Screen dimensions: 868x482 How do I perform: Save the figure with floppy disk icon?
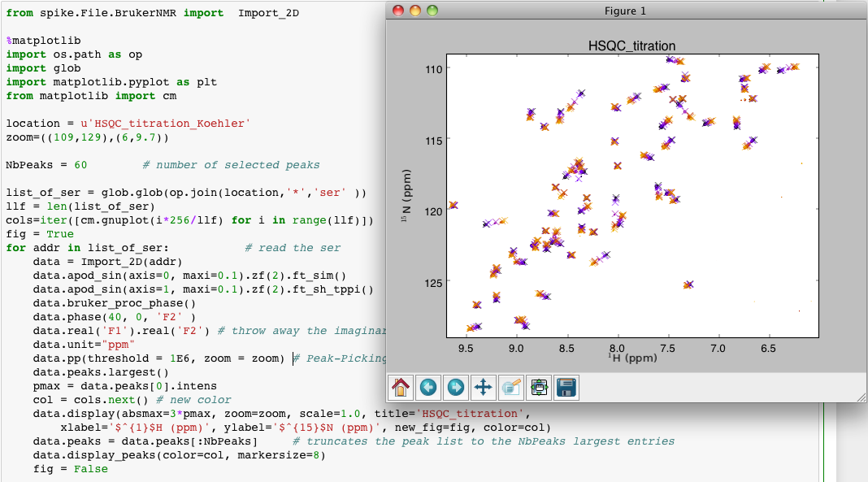click(x=566, y=388)
